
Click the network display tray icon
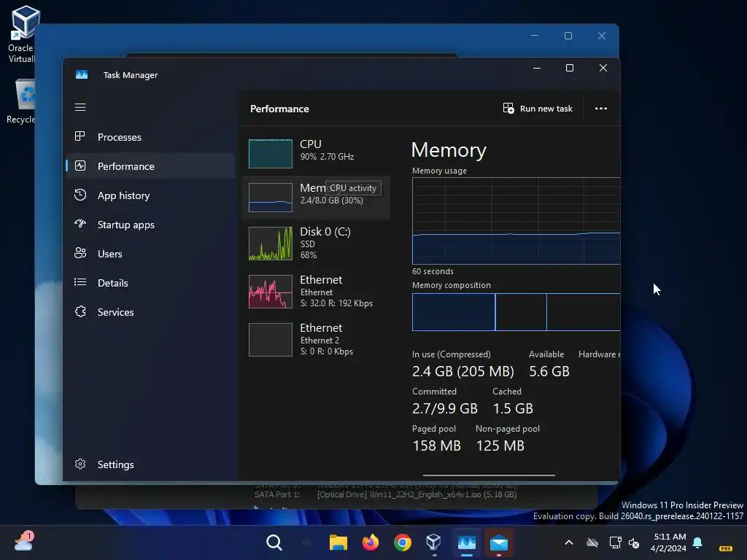tap(615, 542)
